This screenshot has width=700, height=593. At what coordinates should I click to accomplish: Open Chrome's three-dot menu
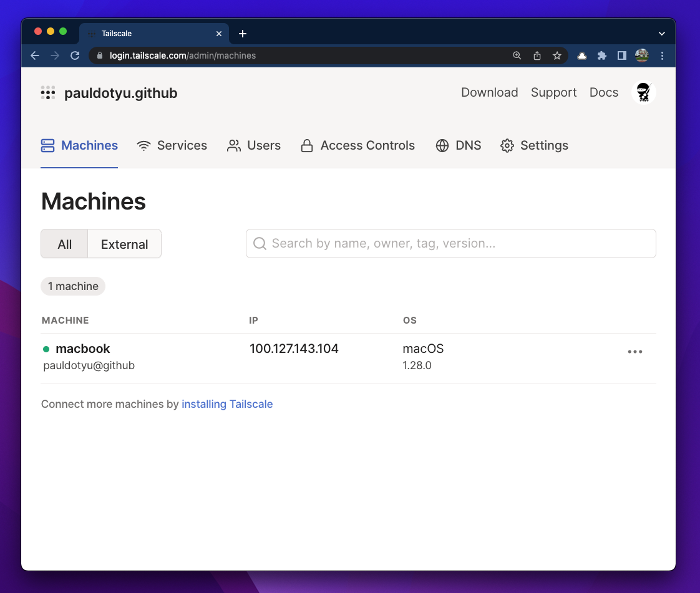(x=663, y=55)
